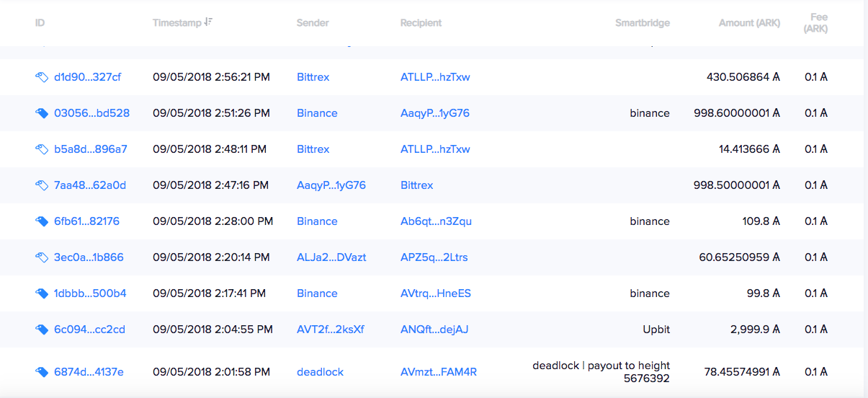This screenshot has height=398, width=868.
Task: Open recipient AVtrq...HneES
Action: 436,293
